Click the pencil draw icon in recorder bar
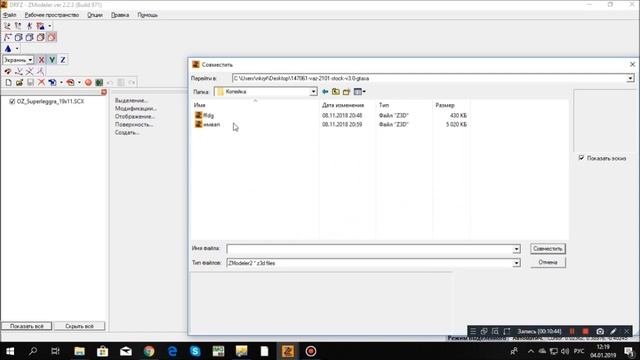 tap(613, 331)
